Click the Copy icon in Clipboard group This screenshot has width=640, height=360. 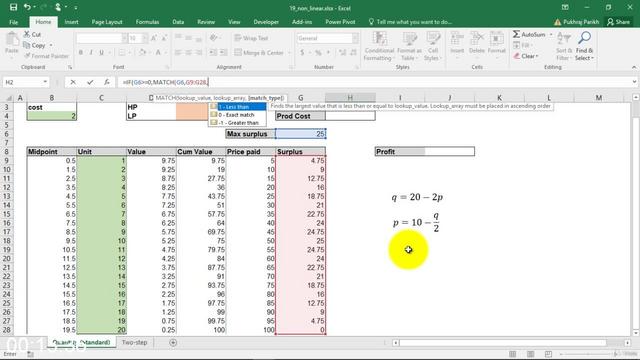coord(27,45)
